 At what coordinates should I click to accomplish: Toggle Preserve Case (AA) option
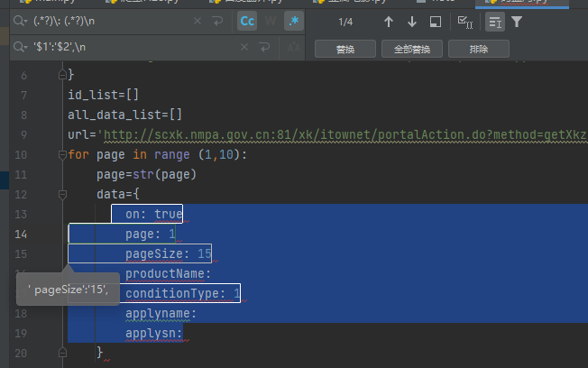(x=294, y=47)
